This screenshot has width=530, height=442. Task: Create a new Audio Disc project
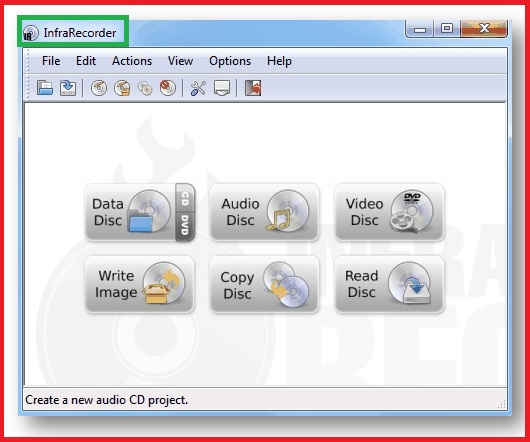[264, 212]
